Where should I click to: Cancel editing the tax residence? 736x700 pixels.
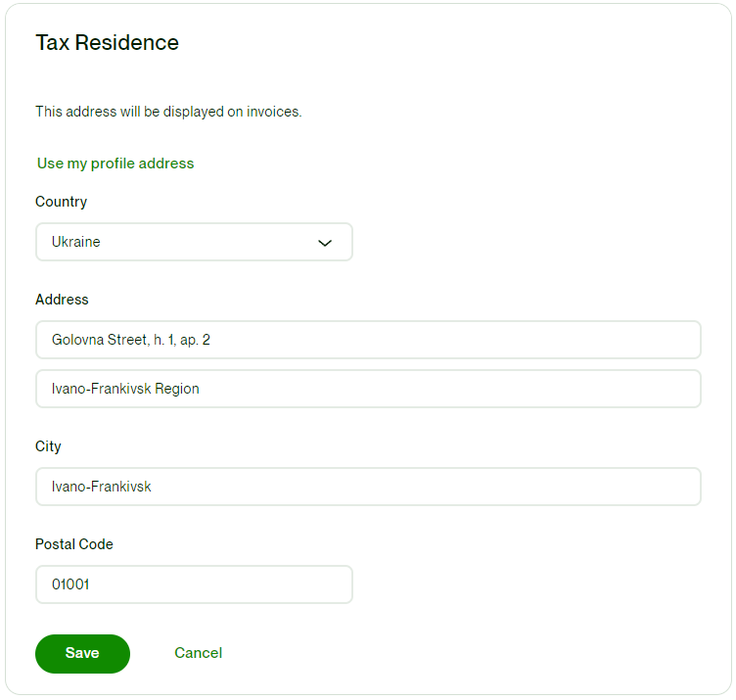[x=198, y=653]
